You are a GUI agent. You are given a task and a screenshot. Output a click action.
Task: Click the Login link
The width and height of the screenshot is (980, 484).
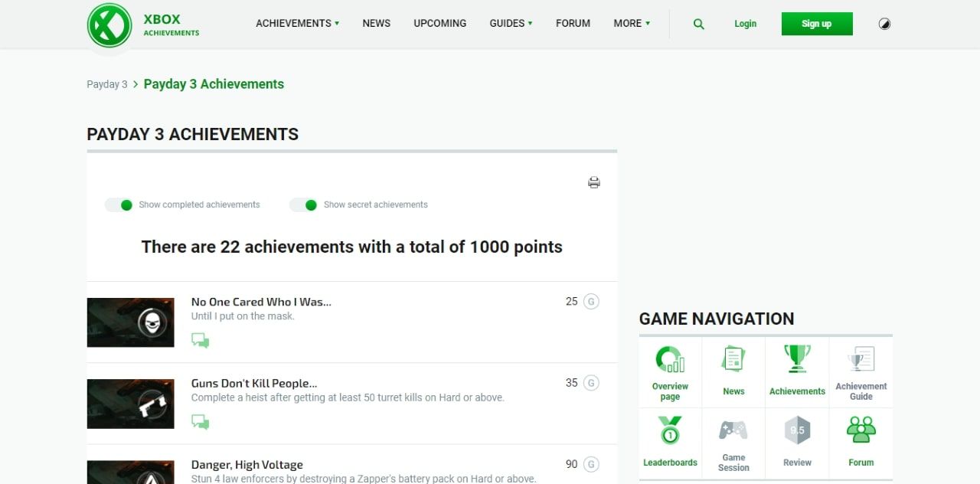tap(745, 24)
